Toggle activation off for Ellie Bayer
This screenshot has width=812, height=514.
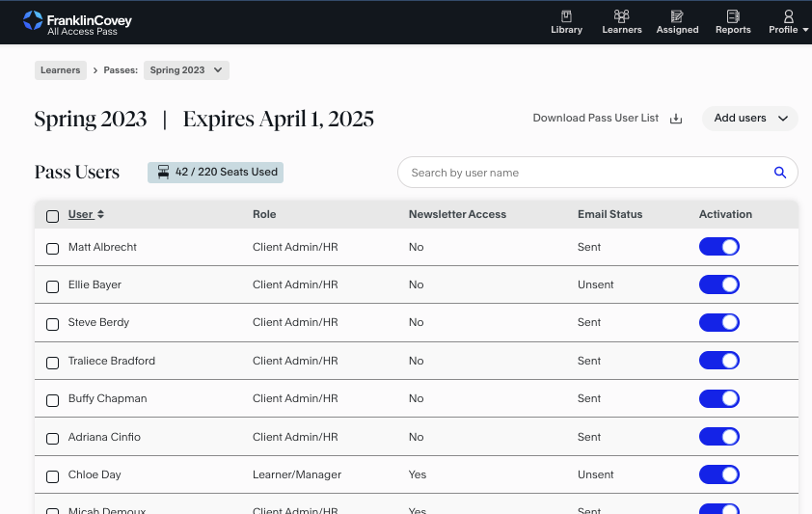(718, 284)
